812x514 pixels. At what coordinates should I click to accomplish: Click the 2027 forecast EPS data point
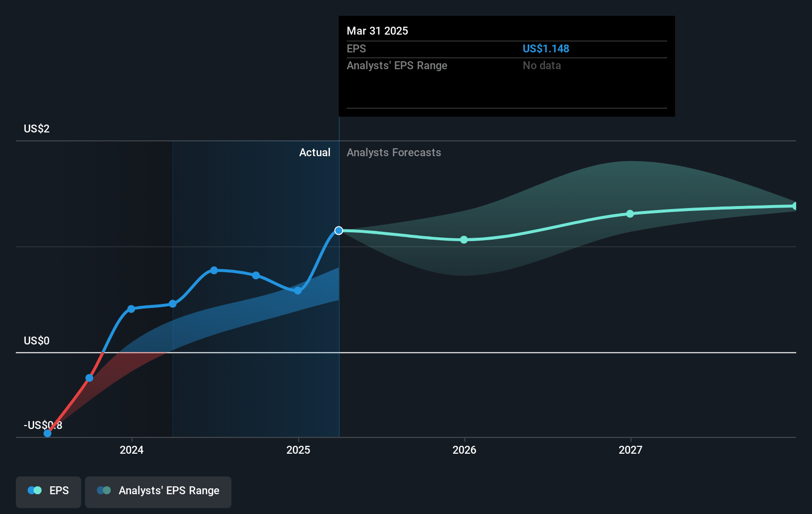tap(630, 214)
